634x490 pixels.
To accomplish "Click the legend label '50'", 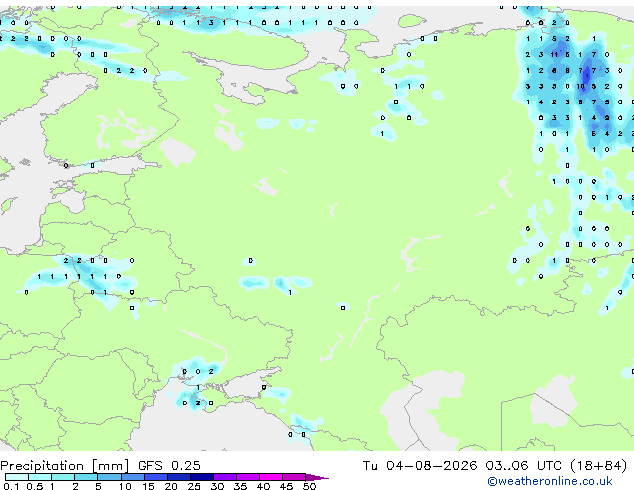I will click(x=309, y=486).
